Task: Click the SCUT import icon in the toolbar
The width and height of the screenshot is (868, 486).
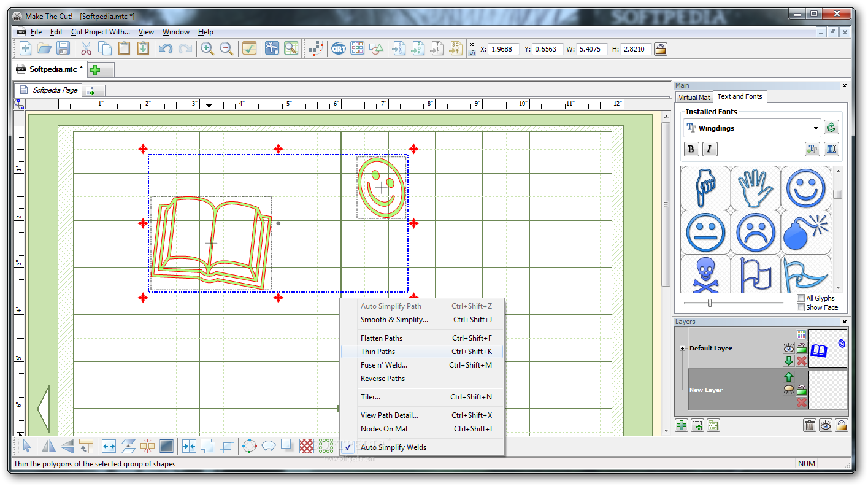Action: [456, 48]
